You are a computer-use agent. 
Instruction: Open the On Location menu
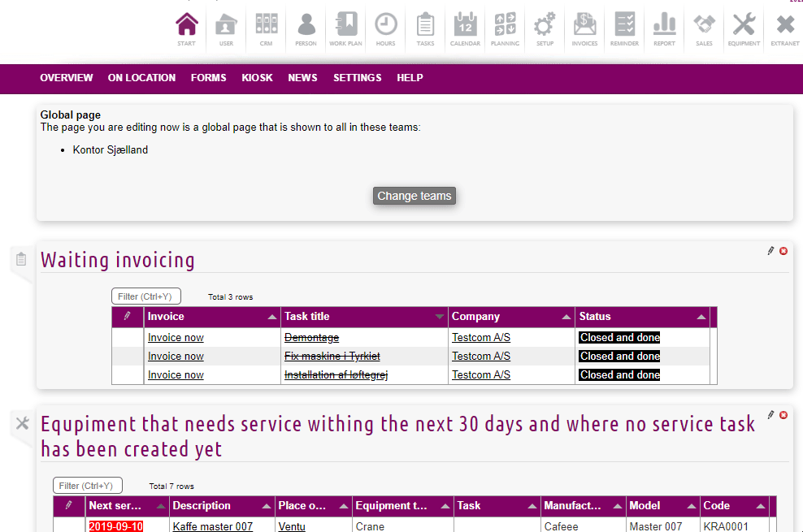141,78
